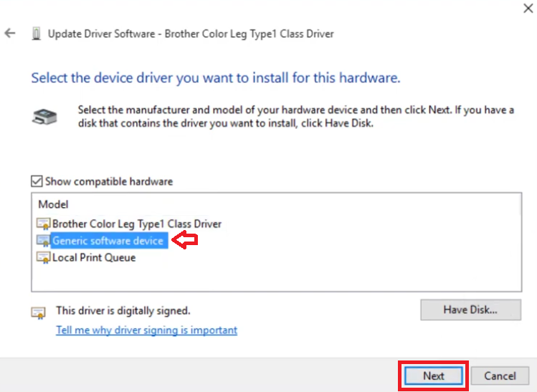Open the driver signing importance link

(x=146, y=330)
